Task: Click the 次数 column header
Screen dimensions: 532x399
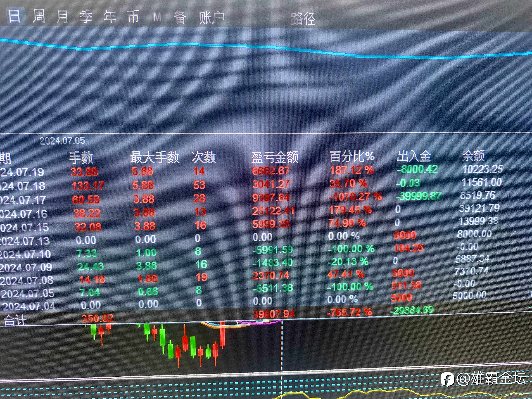Action: 204,158
